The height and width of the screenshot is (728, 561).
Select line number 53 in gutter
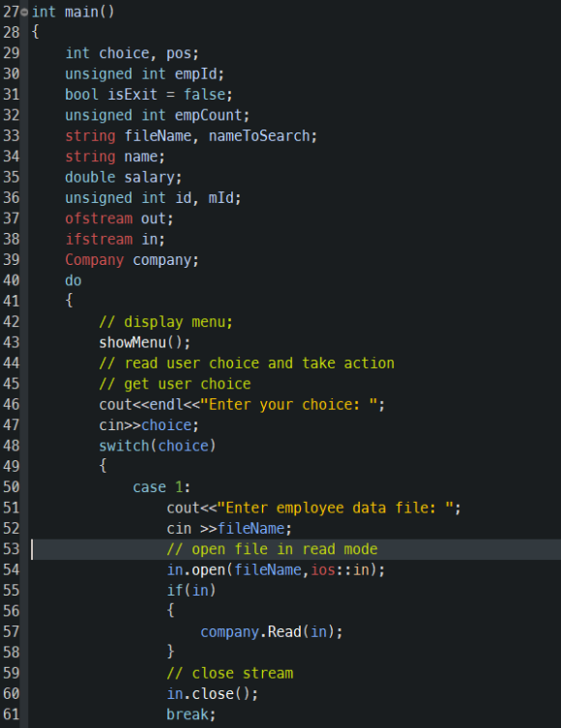(x=12, y=549)
